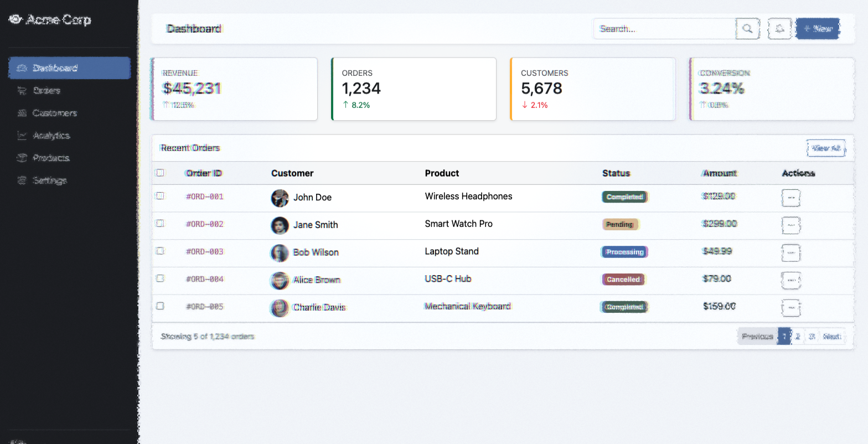Open order link #ORD-005

point(205,306)
